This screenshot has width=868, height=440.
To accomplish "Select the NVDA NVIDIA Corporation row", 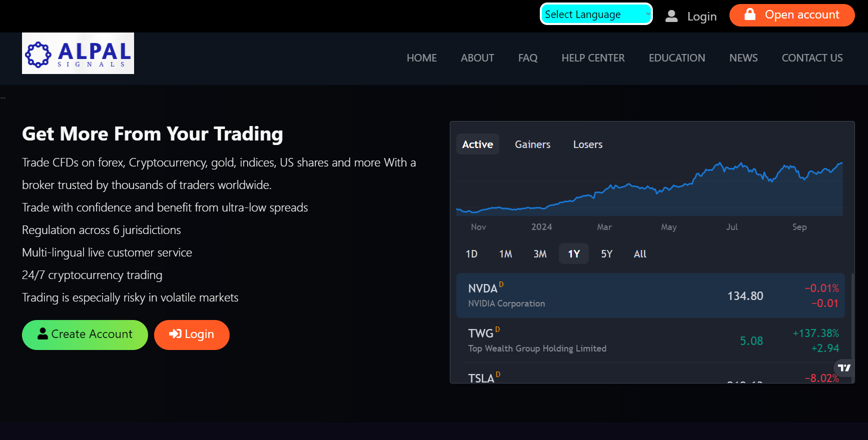I will (x=650, y=295).
